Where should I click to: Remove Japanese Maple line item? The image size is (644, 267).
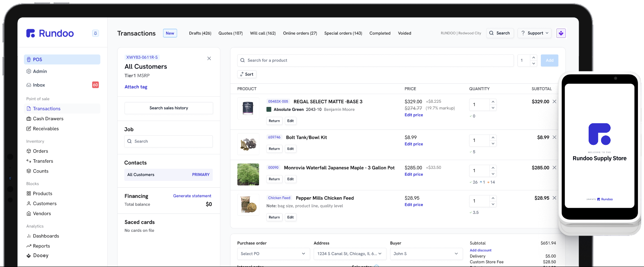tap(554, 168)
